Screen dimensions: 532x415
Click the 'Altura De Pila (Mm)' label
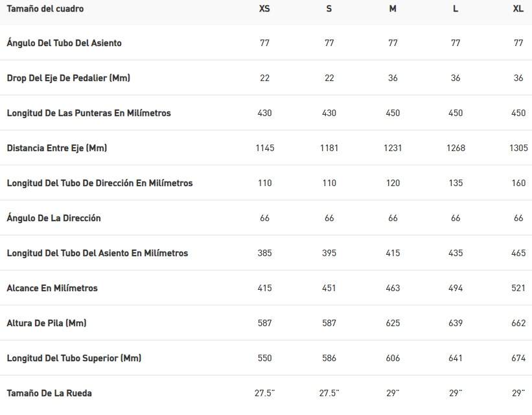47,323
